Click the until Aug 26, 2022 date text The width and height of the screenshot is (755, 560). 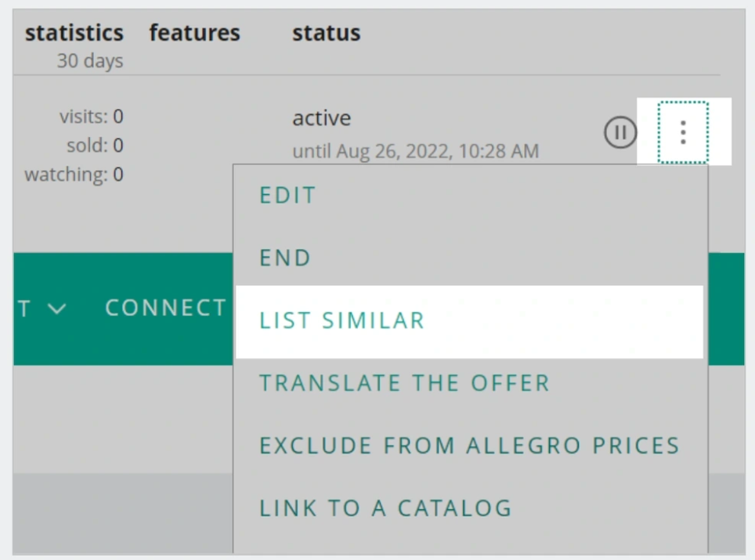coord(415,151)
